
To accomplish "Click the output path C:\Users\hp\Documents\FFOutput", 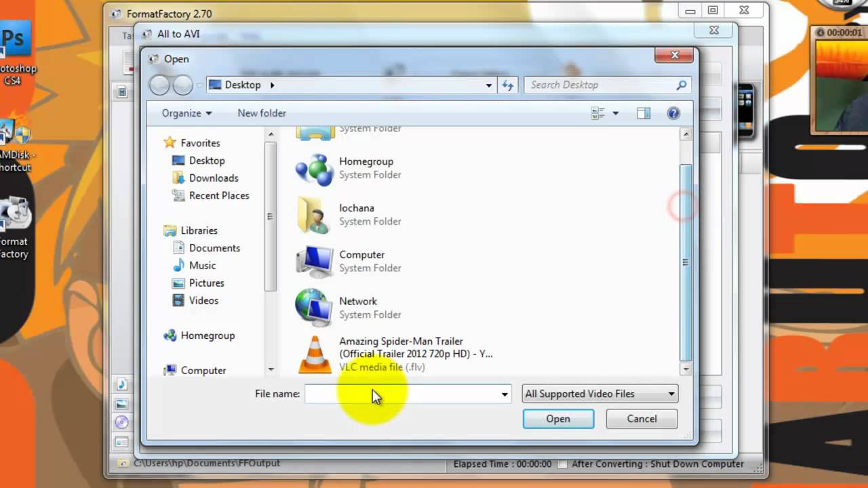I will pyautogui.click(x=206, y=464).
